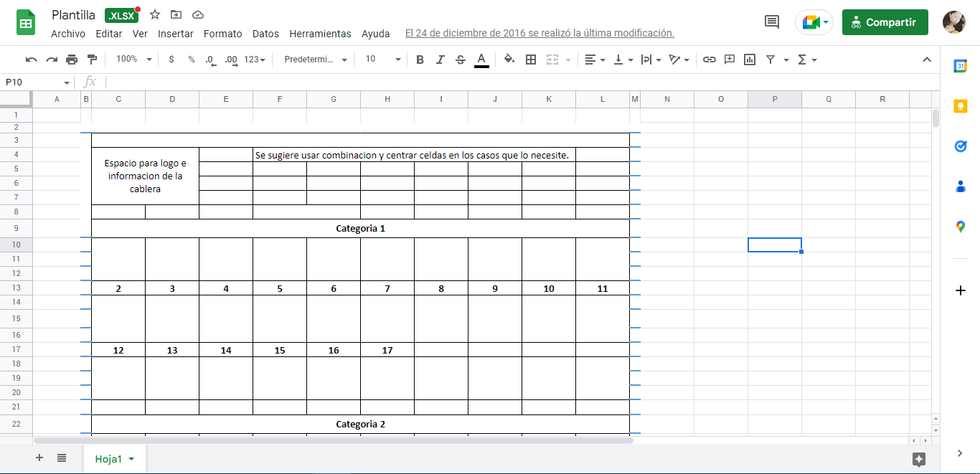Collapse side panel with right chevron
The width and height of the screenshot is (980, 474).
pyautogui.click(x=961, y=452)
